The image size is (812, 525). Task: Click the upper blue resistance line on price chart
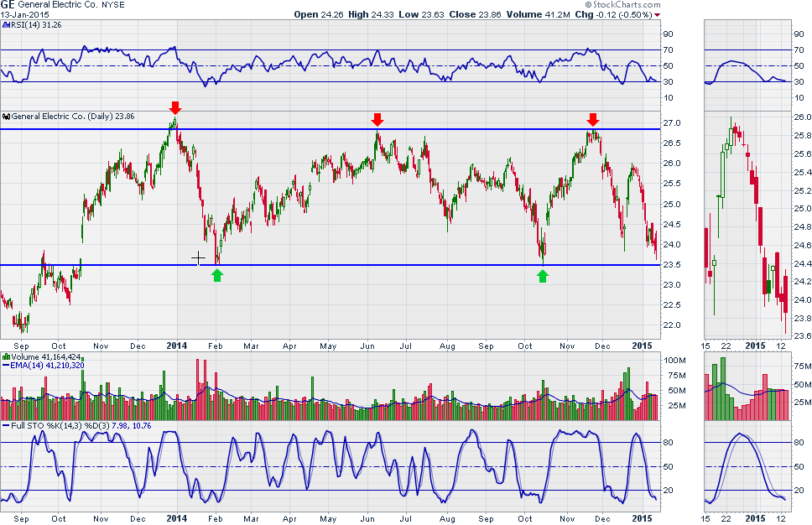(331, 129)
